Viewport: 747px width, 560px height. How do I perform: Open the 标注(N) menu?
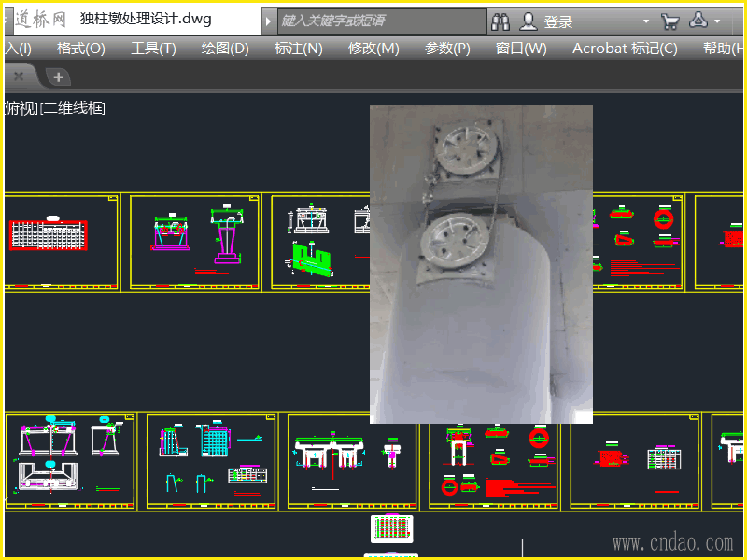(298, 49)
